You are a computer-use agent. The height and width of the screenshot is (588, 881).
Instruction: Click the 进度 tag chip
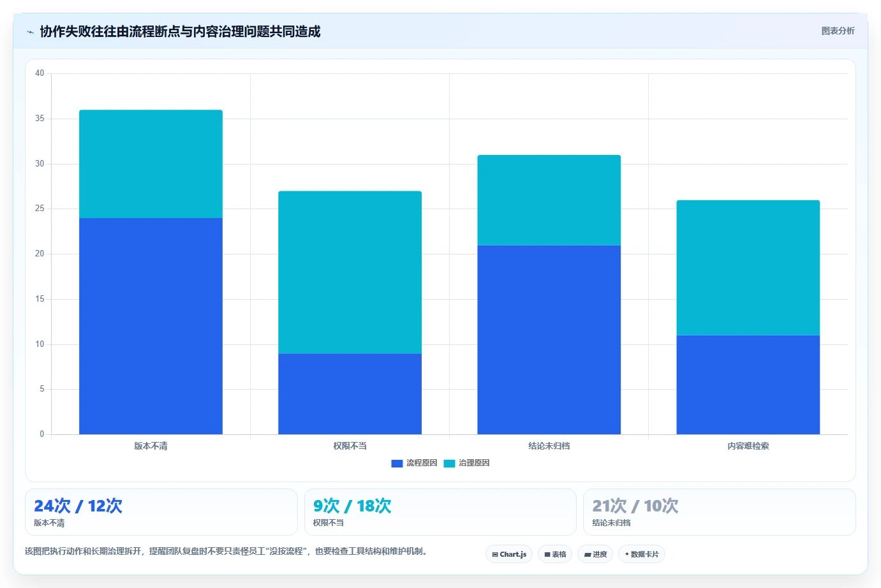[x=595, y=554]
